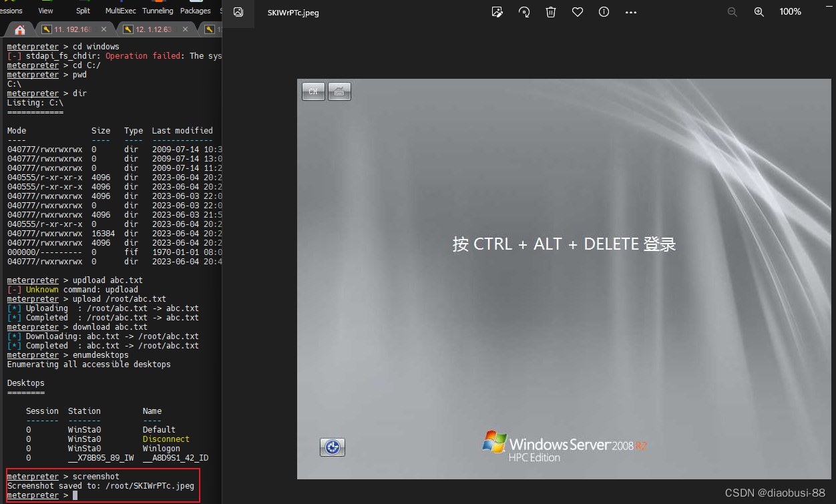This screenshot has width=836, height=504.
Task: Click the CTRL + ALT + DELETE login text
Action: 564,244
